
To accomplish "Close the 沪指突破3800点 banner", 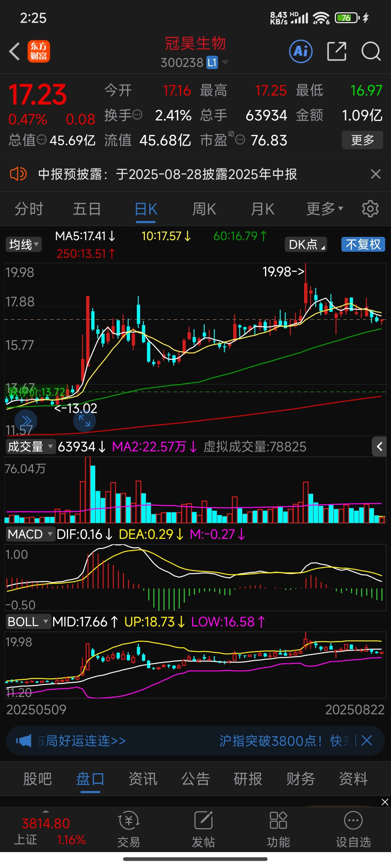I will click(x=367, y=740).
